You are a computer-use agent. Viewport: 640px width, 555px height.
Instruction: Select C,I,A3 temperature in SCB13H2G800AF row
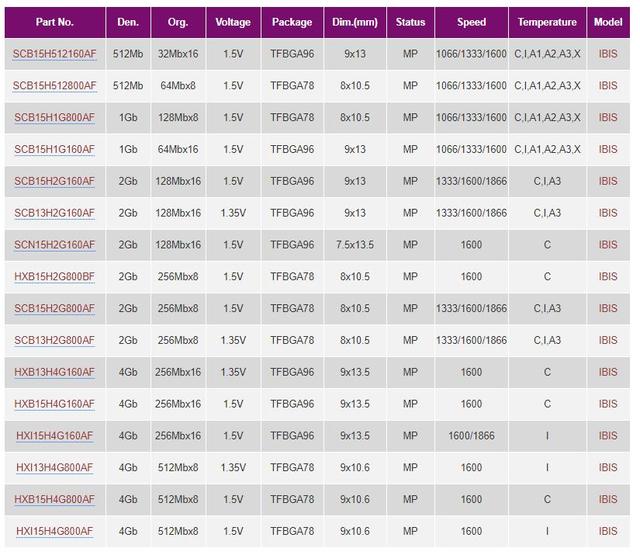click(547, 340)
